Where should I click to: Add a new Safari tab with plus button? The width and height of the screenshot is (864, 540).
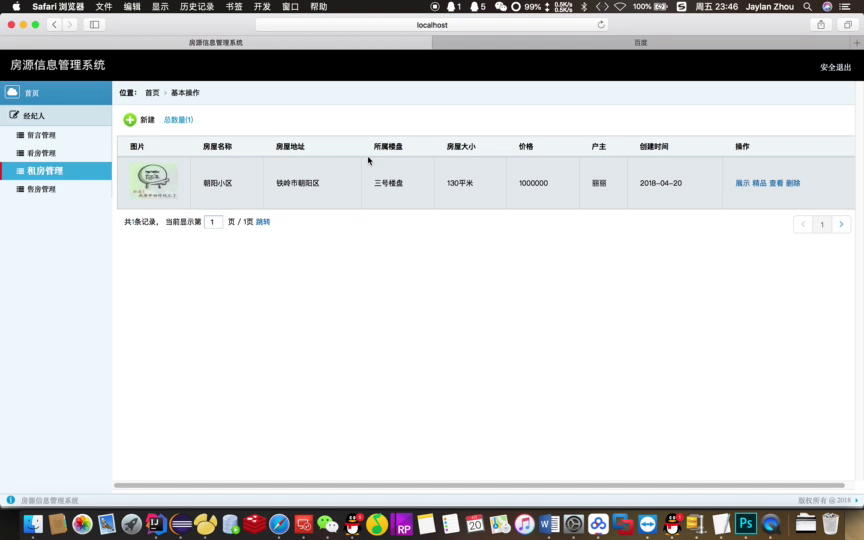pos(857,42)
